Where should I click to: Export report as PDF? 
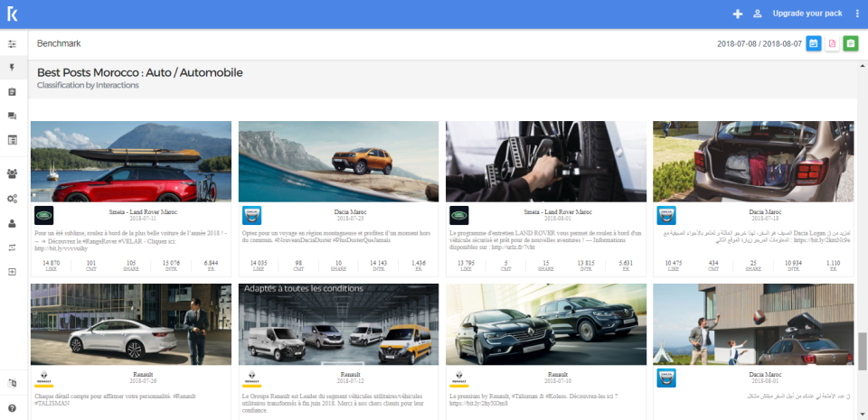(832, 43)
